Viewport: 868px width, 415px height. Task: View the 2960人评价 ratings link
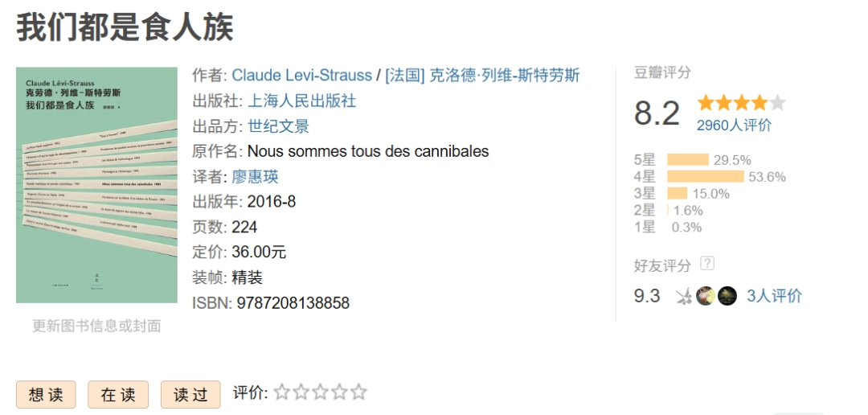734,125
